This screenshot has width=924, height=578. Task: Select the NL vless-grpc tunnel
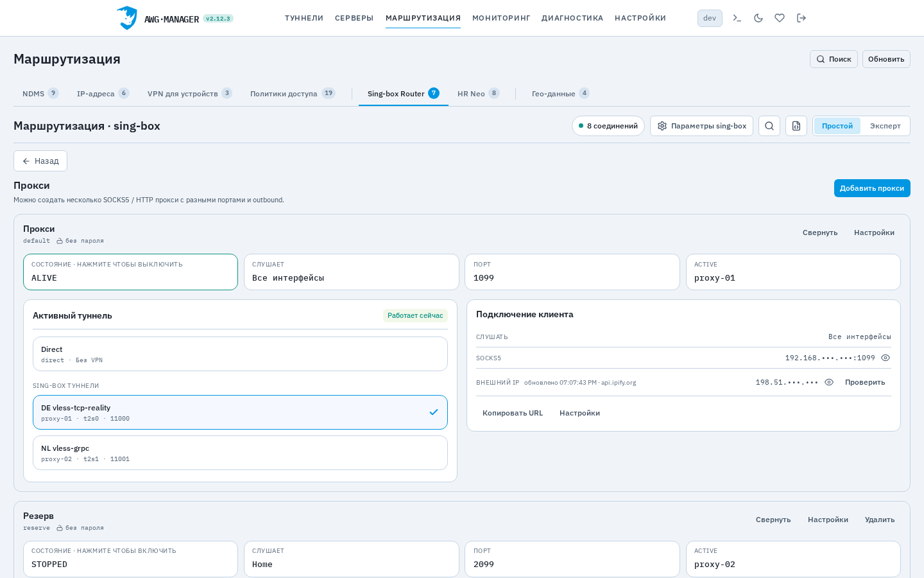pos(240,453)
